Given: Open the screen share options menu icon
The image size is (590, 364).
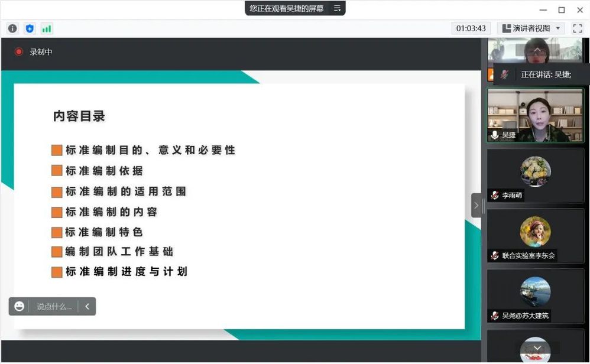Looking at the screenshot, I should pos(337,8).
